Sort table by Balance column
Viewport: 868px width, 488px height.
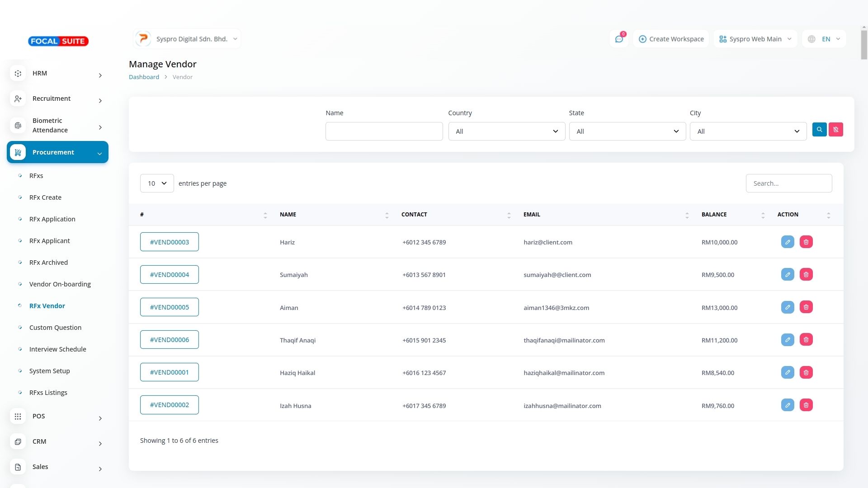pos(763,215)
